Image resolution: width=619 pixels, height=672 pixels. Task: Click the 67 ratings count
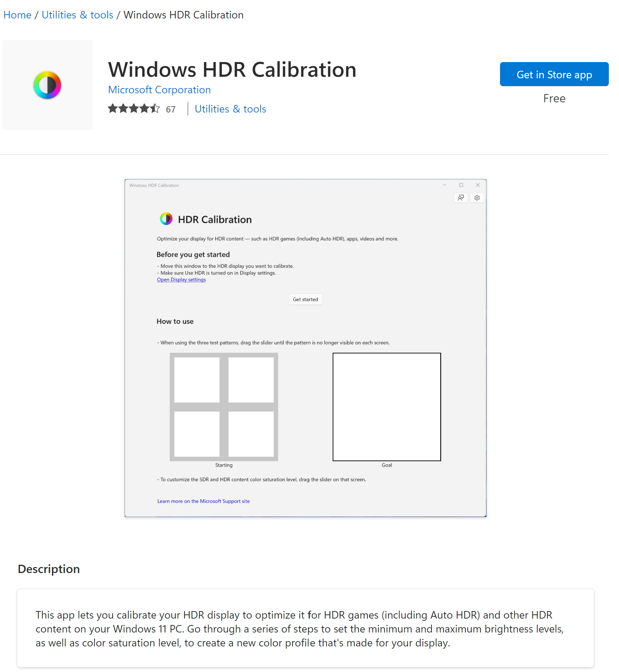tap(171, 109)
